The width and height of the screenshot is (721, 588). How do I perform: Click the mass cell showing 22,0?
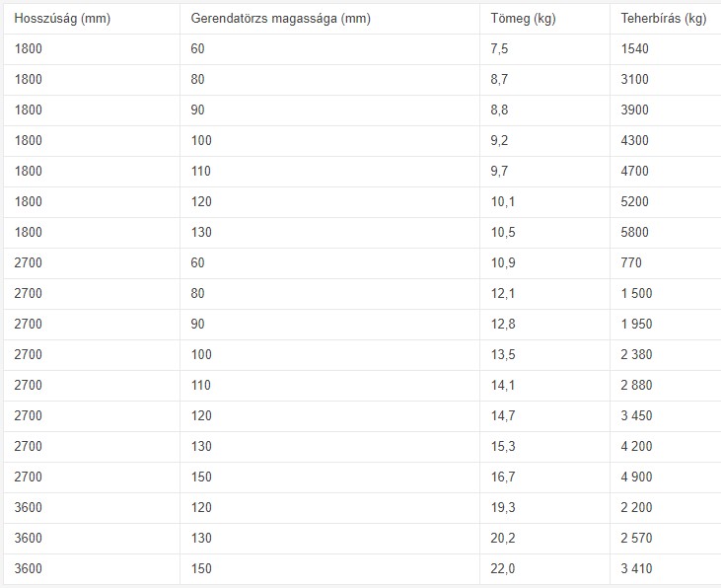pyautogui.click(x=502, y=568)
